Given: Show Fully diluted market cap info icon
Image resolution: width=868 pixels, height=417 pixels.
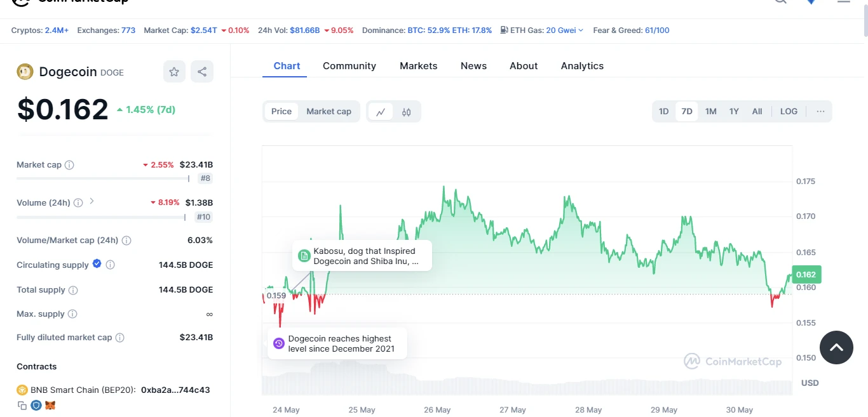Looking at the screenshot, I should point(120,338).
